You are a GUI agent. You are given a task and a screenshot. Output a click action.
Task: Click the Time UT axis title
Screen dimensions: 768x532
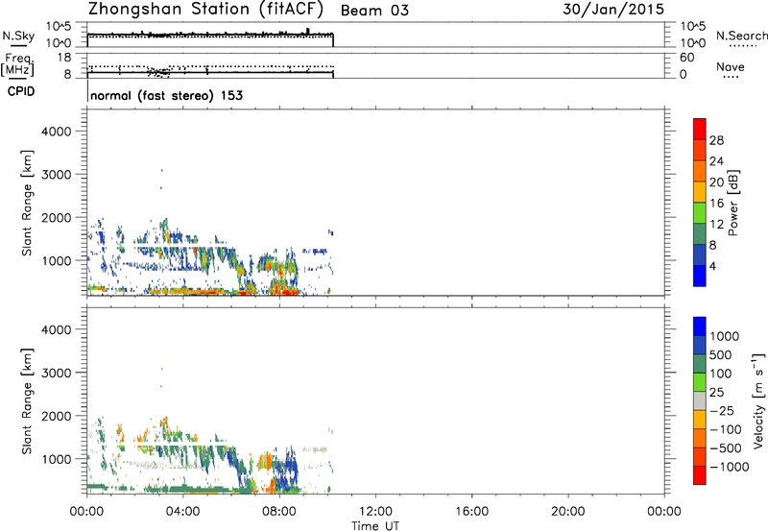375,526
